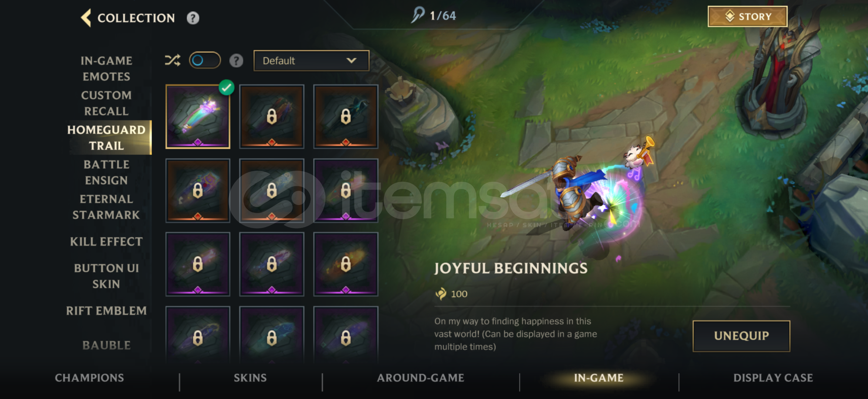Click the equipped Joyful Beginnings checkmark
This screenshot has width=868, height=399.
pyautogui.click(x=226, y=88)
